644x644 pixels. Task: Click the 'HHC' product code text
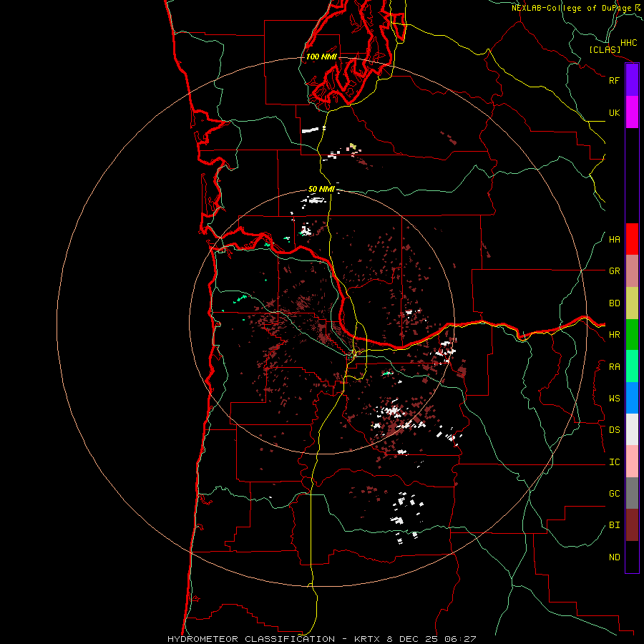click(x=629, y=43)
